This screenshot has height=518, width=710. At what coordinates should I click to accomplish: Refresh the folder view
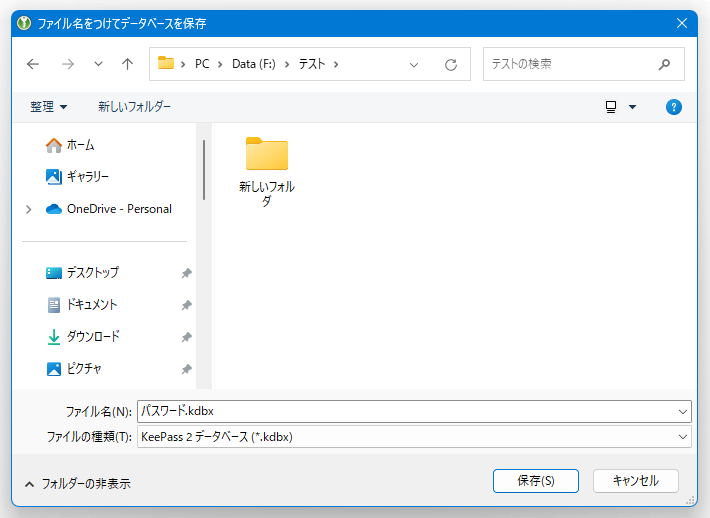click(x=451, y=65)
